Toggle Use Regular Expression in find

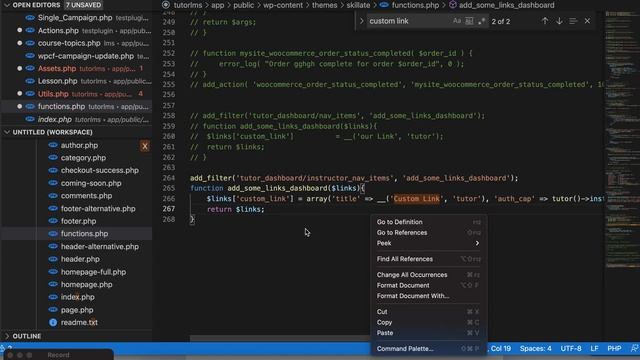(481, 21)
